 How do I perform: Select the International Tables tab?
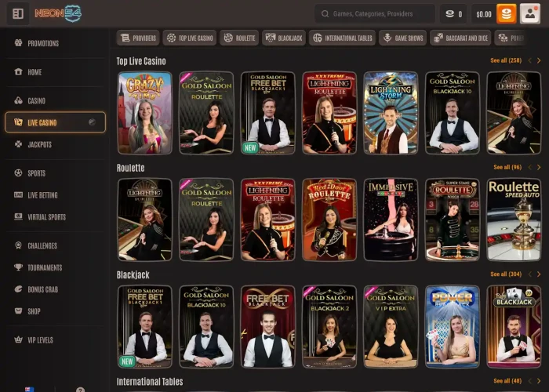343,38
